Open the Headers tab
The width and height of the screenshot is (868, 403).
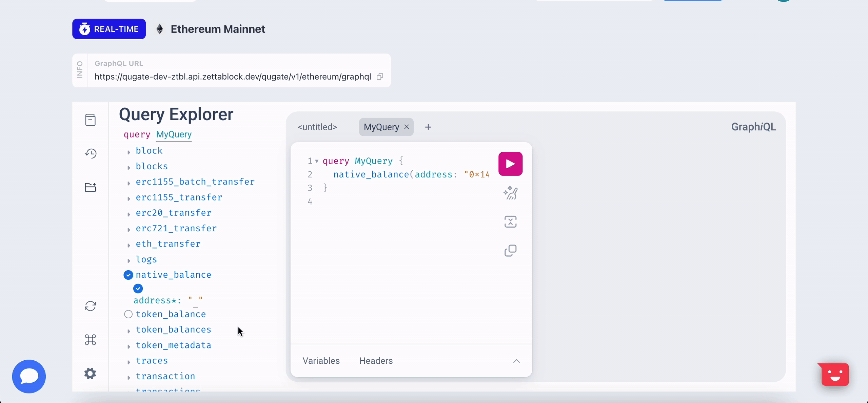pyautogui.click(x=376, y=361)
